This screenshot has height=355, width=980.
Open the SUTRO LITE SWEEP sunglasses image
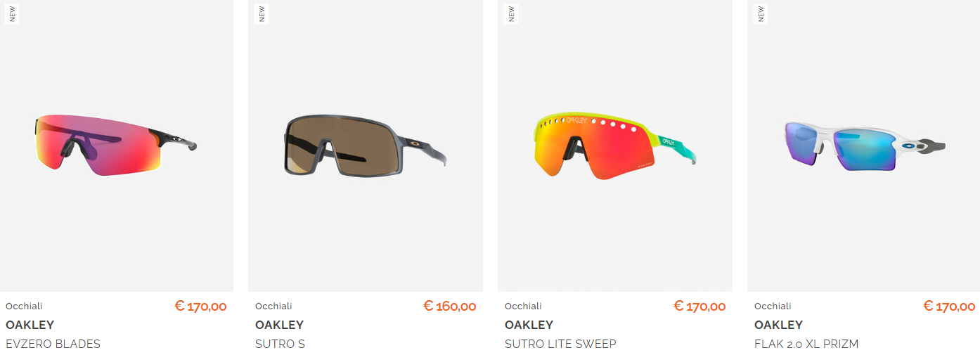615,146
